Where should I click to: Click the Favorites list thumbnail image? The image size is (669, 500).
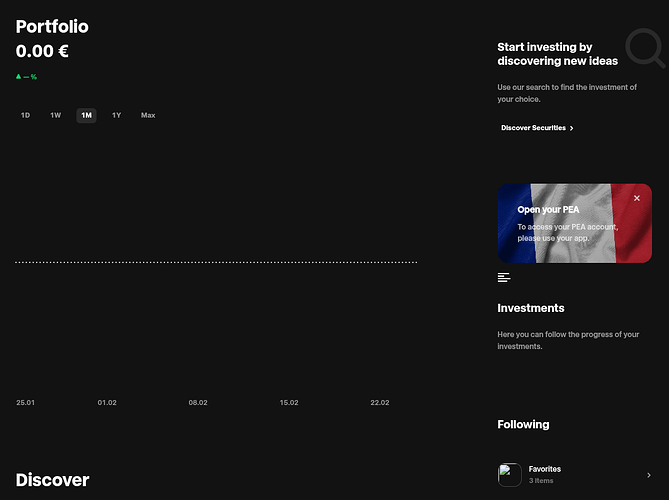(510, 475)
